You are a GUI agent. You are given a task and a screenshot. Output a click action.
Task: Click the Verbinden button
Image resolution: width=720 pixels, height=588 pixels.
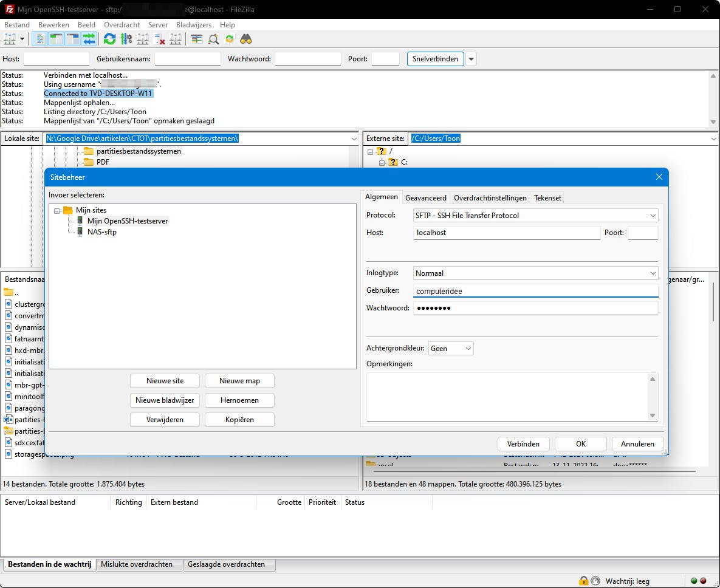[x=523, y=444]
